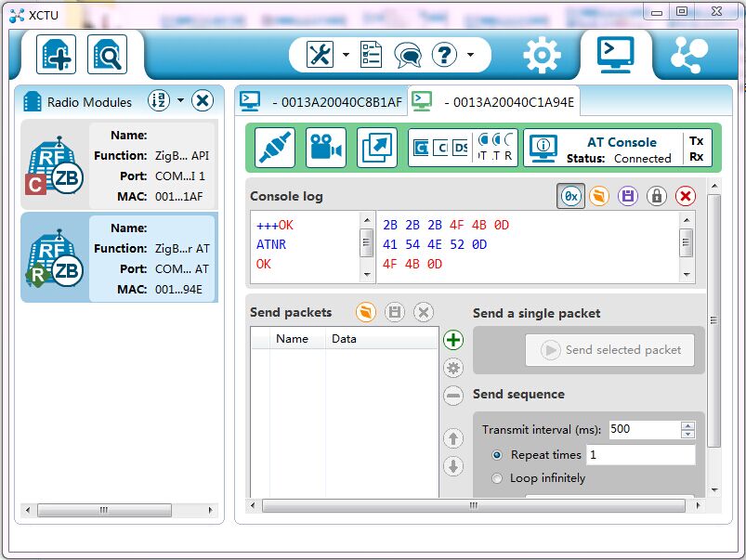Open console tab 0013A20040C1A94E

(x=494, y=101)
